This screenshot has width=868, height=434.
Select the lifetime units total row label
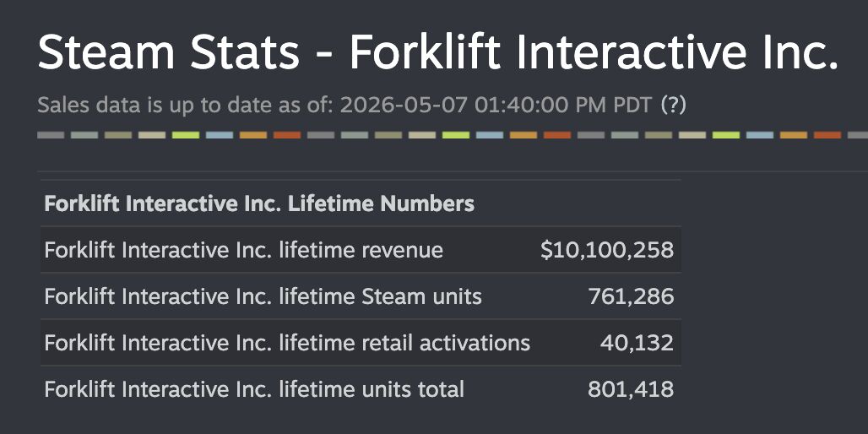[254, 390]
